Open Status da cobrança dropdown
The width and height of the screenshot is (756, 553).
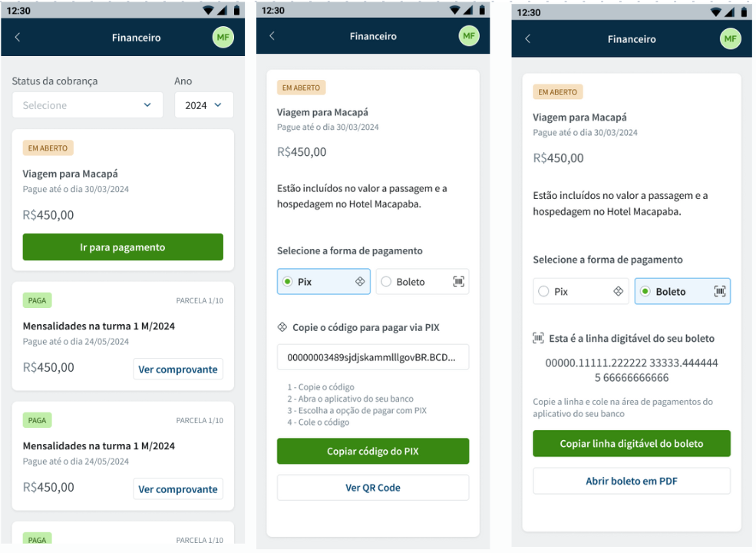[87, 104]
